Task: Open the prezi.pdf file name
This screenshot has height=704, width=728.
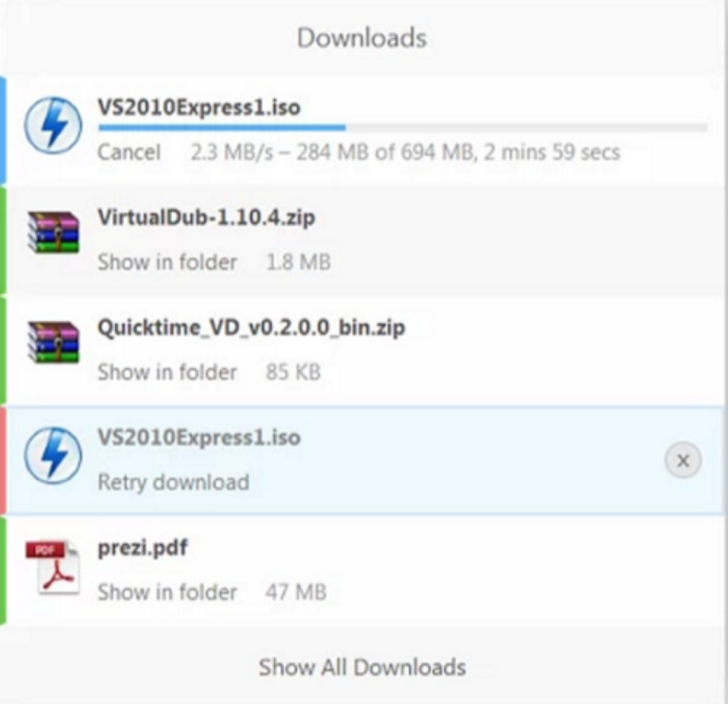Action: [x=143, y=548]
